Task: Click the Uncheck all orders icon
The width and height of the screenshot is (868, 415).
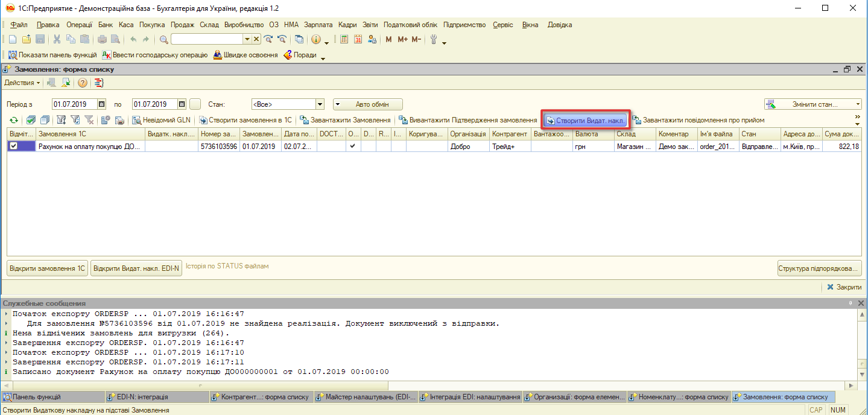Action: [45, 120]
